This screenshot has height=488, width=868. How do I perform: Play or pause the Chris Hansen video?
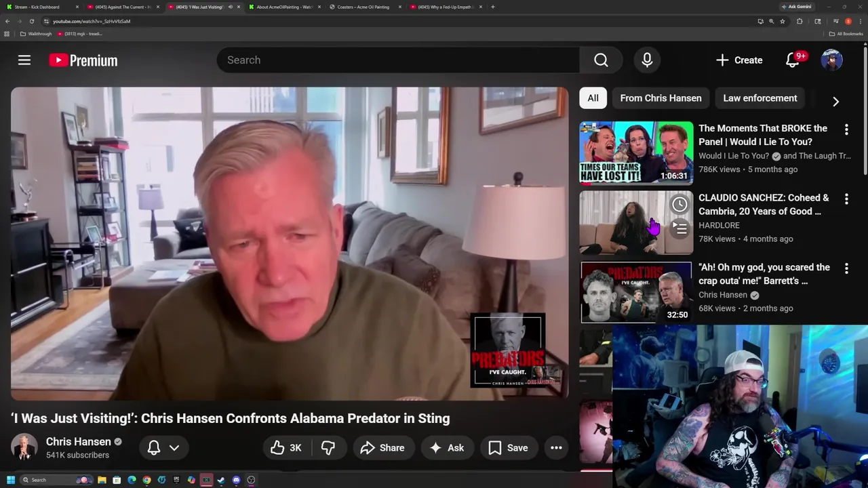tap(290, 243)
